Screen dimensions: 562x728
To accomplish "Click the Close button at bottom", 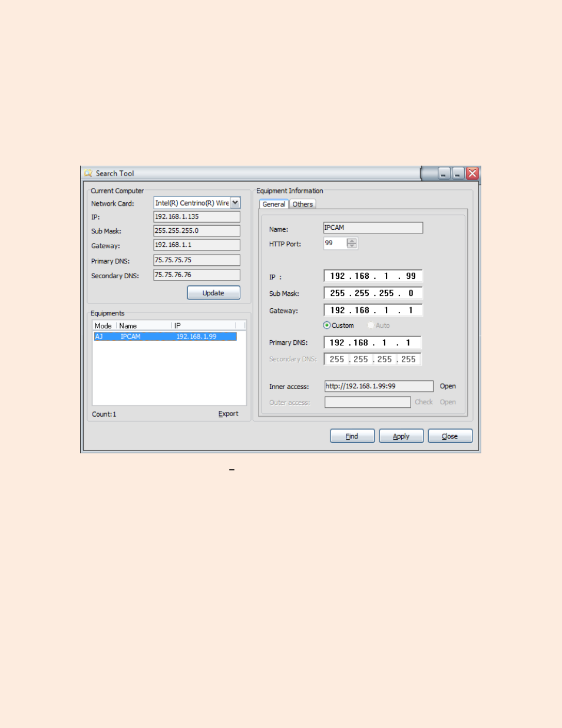I will [450, 436].
